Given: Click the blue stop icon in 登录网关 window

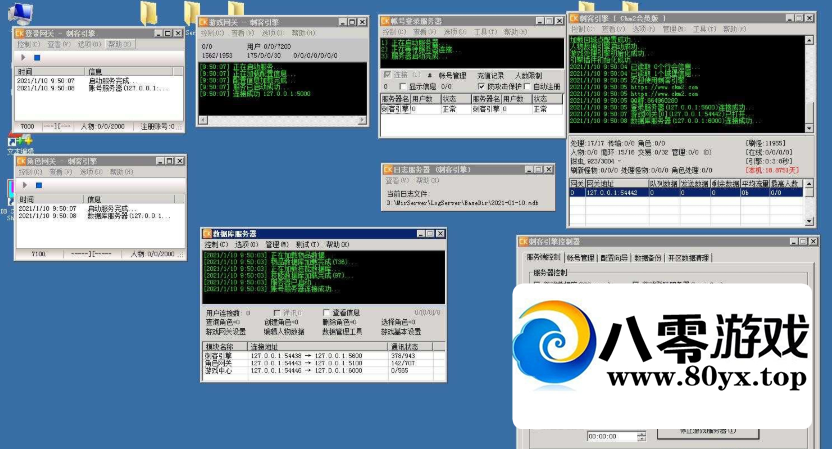Looking at the screenshot, I should tap(37, 57).
